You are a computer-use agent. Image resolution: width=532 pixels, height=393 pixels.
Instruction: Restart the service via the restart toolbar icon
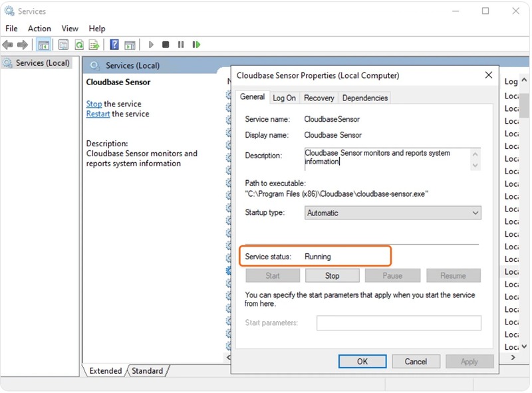[x=196, y=45]
